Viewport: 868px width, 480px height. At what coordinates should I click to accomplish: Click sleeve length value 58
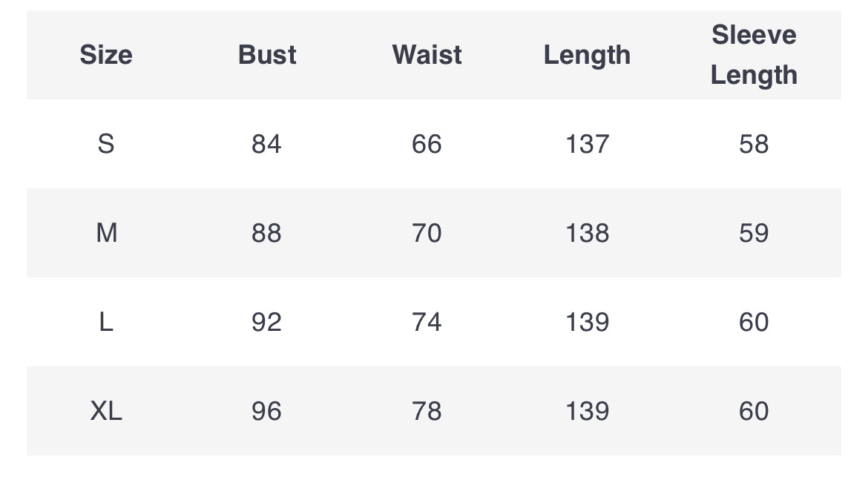pos(754,144)
